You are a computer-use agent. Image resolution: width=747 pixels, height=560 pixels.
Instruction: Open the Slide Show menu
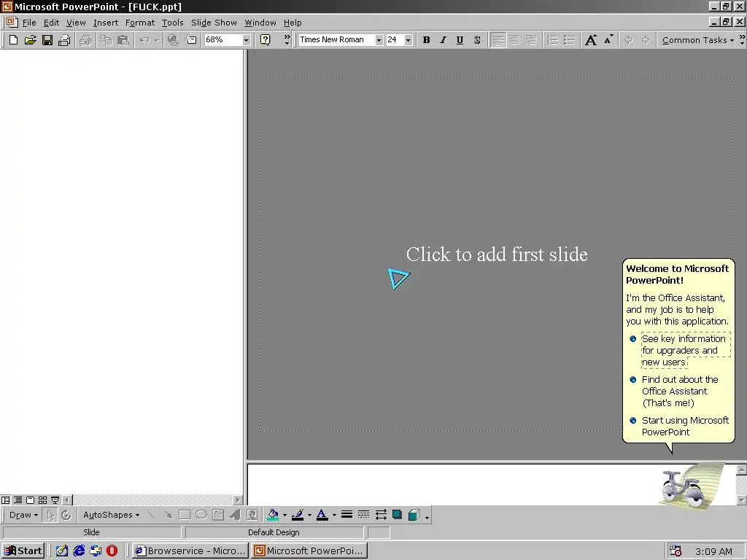(x=214, y=23)
